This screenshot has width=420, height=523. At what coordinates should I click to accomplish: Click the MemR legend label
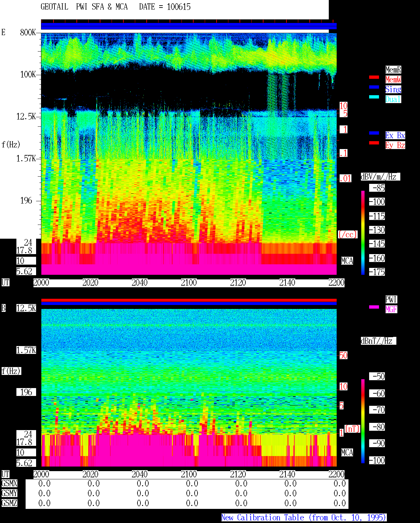tap(393, 70)
